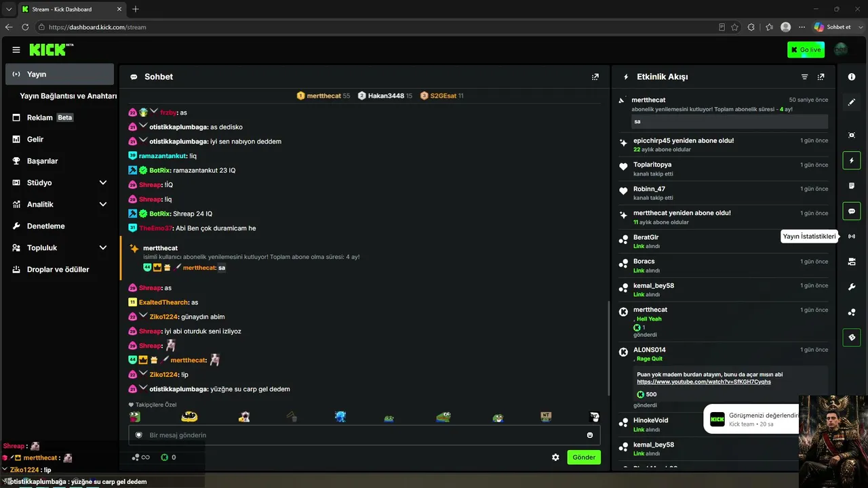The width and height of the screenshot is (868, 488).
Task: Click the Robinn_47 follow activity entry
Action: coord(723,193)
